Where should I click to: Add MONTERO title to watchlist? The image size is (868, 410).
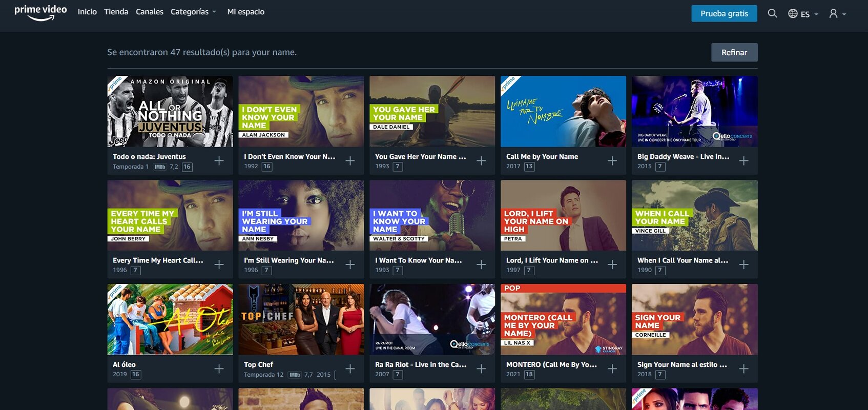point(612,369)
